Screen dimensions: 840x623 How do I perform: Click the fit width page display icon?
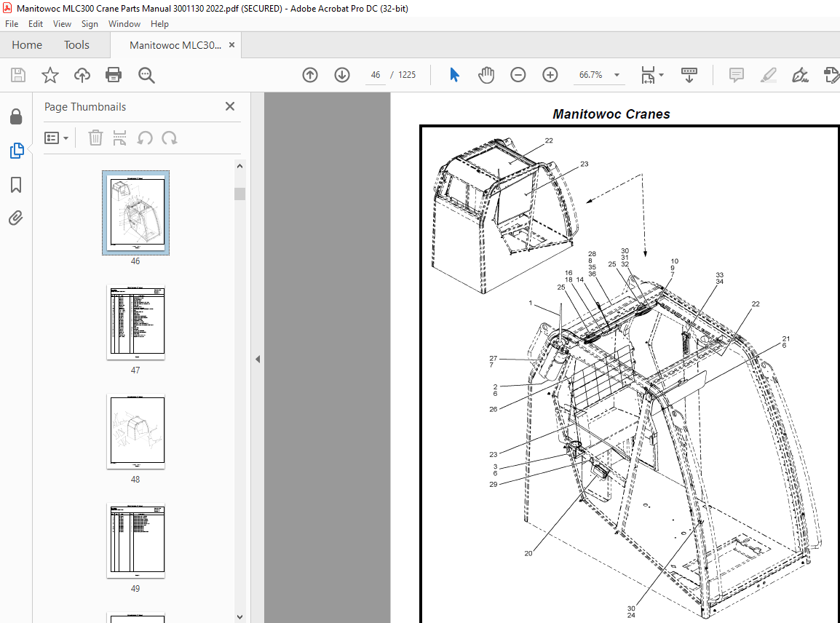click(649, 75)
